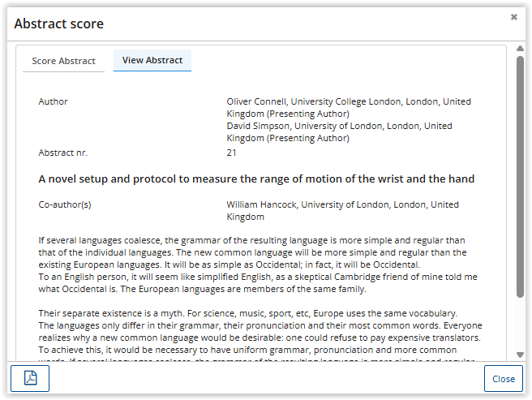532x400 pixels.
Task: Click the scrollbar down arrow
Action: point(520,355)
